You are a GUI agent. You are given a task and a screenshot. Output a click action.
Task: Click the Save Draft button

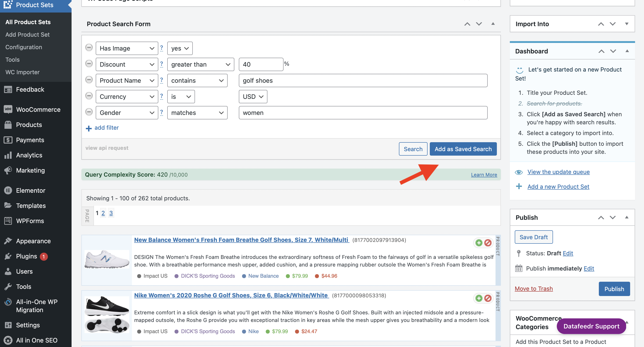coord(534,237)
